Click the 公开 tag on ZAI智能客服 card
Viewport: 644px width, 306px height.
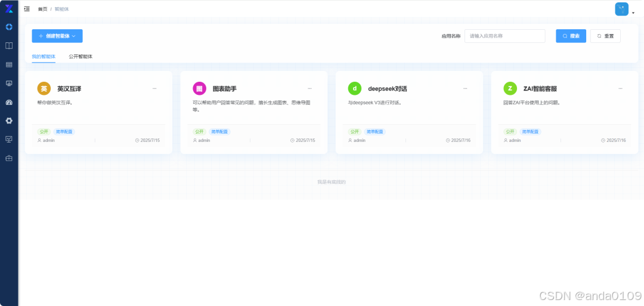510,132
